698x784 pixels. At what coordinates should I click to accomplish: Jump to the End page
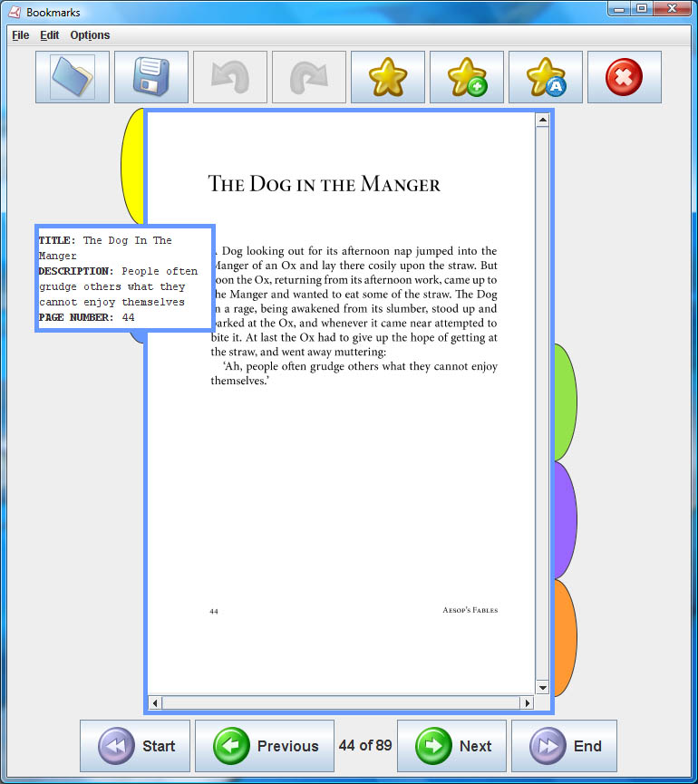pos(564,746)
